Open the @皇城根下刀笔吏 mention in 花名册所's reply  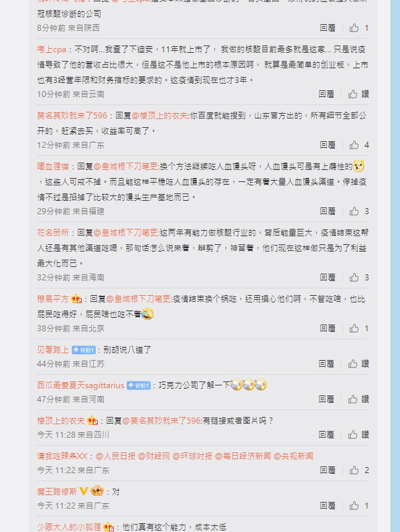pyautogui.click(x=126, y=233)
